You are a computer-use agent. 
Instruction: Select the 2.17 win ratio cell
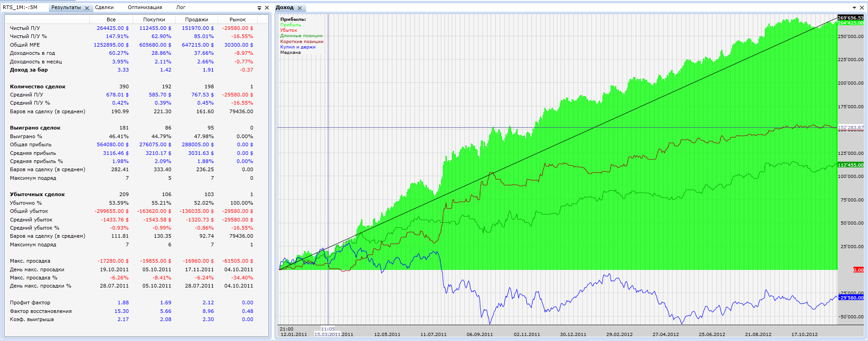(x=123, y=319)
